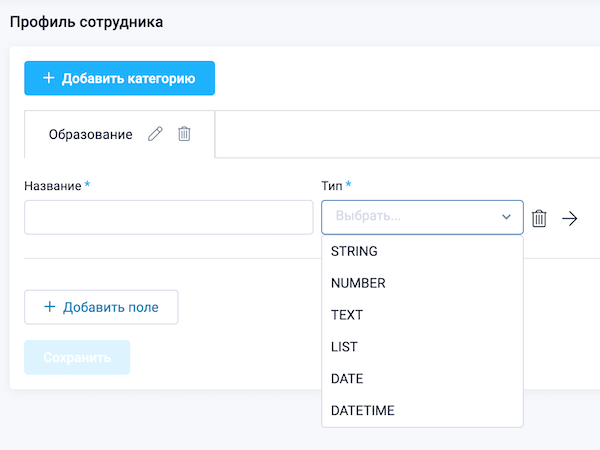Click the Сохранить button
The height and width of the screenshot is (450, 600).
pos(77,357)
